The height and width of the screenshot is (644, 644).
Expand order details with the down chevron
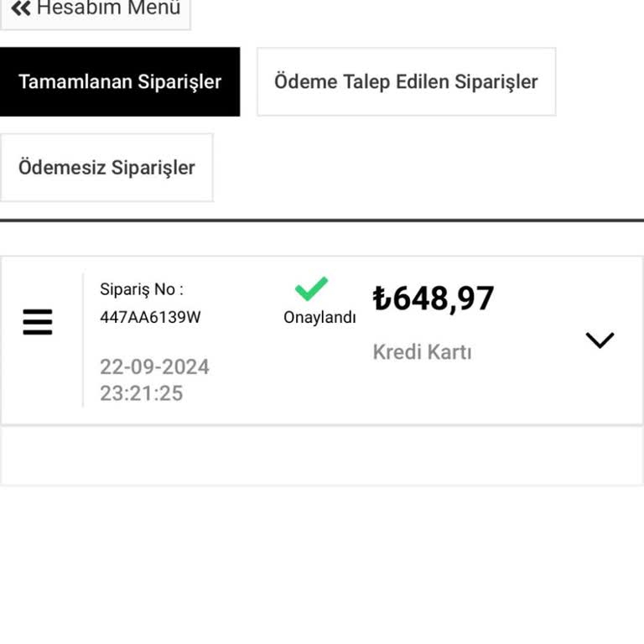[x=600, y=340]
